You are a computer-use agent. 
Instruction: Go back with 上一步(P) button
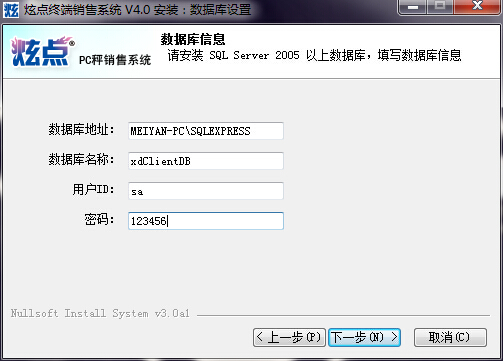click(289, 337)
